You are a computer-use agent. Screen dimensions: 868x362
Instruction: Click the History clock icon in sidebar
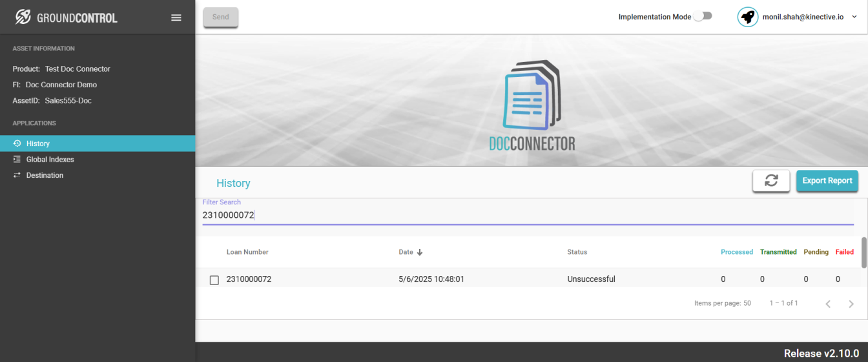(x=17, y=144)
